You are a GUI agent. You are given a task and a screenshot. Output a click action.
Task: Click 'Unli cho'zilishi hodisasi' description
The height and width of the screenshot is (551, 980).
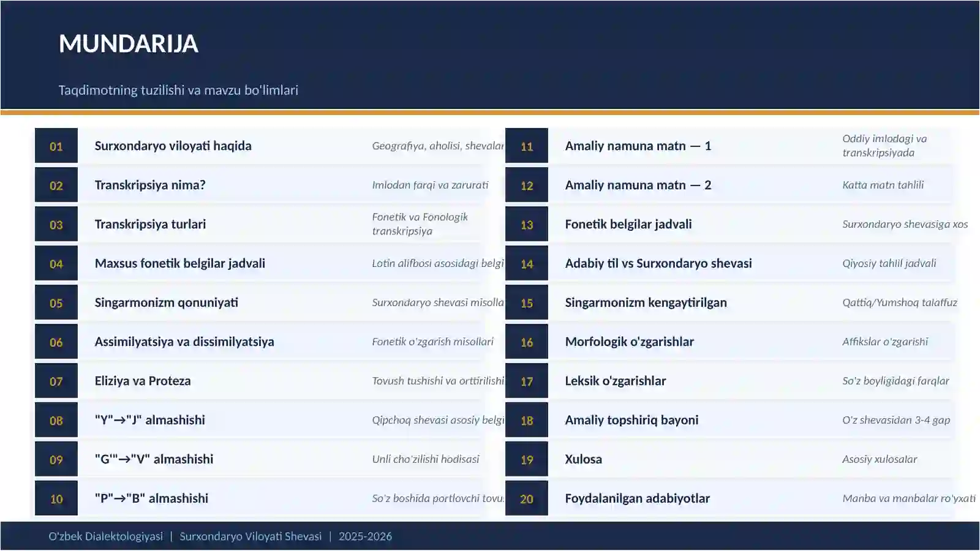tap(426, 459)
